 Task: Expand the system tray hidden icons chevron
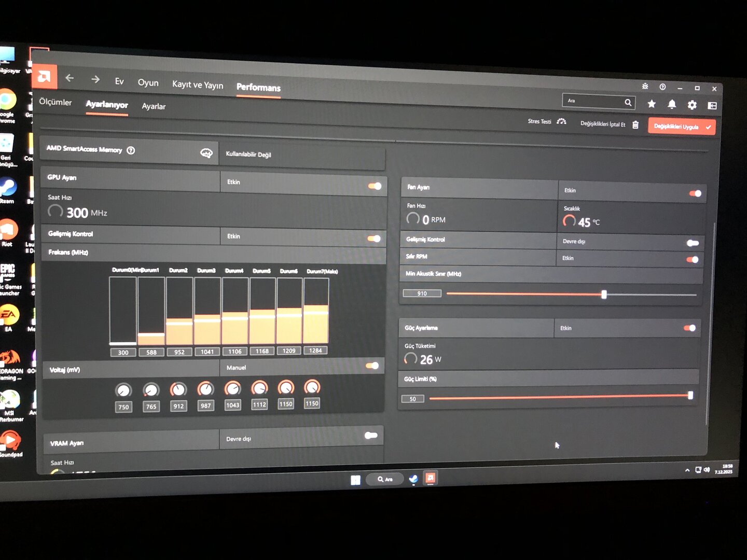click(x=687, y=470)
